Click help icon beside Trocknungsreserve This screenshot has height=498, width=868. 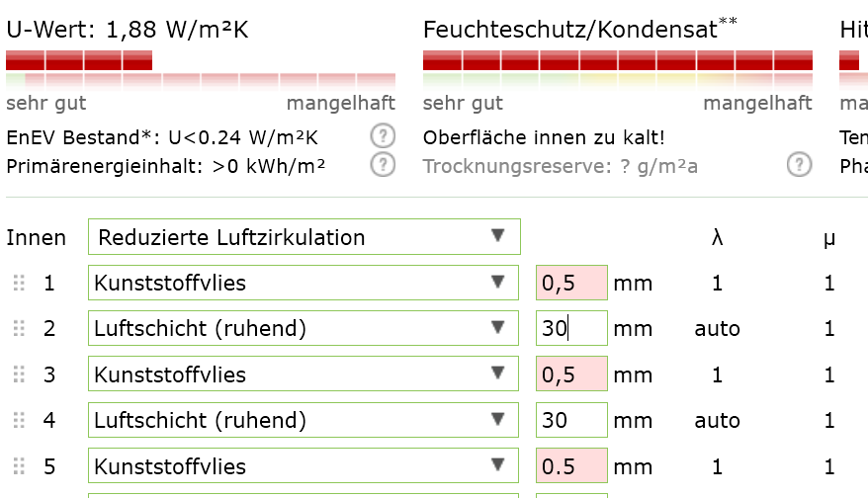(800, 165)
